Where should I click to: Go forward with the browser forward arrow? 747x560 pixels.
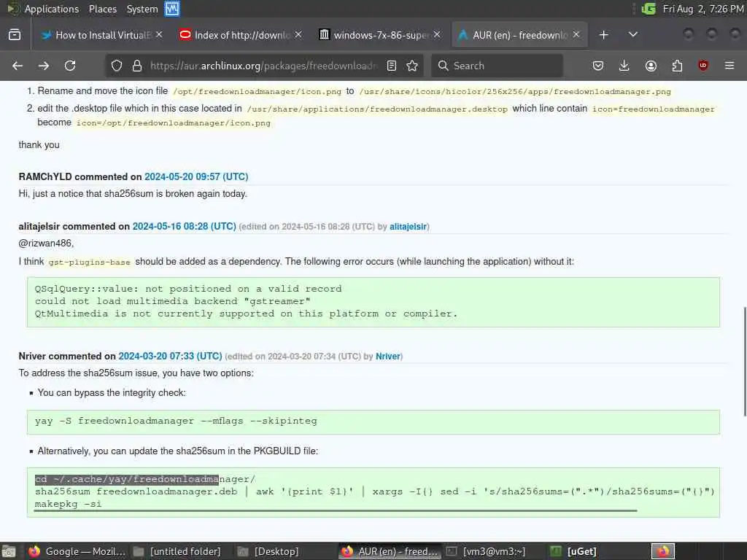[44, 66]
